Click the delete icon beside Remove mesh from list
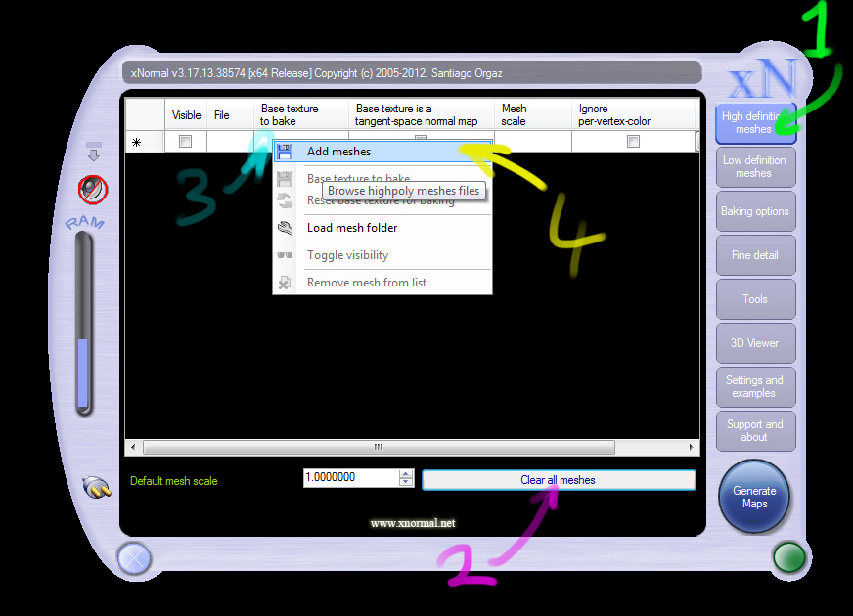853x616 pixels. tap(285, 283)
